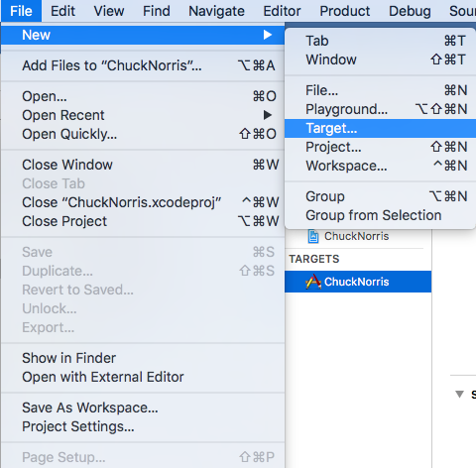Select the ChuckNorris project row text
Viewport: 476px width, 468px height.
click(x=356, y=236)
